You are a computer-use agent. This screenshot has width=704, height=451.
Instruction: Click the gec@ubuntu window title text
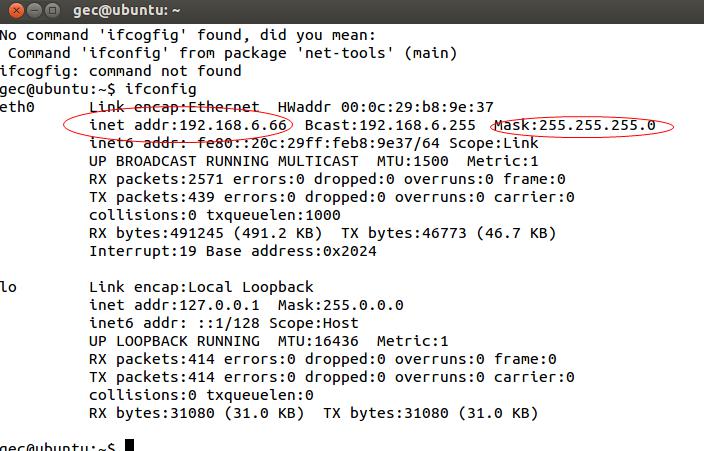126,10
